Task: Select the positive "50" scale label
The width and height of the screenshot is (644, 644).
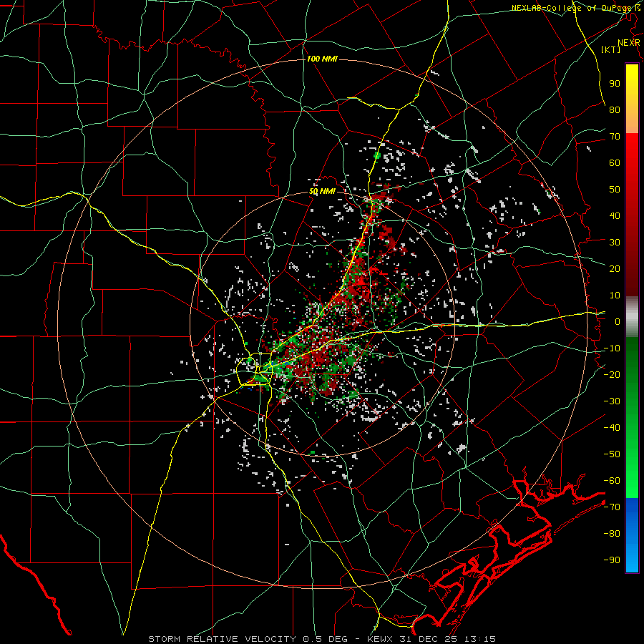Action: [615, 190]
